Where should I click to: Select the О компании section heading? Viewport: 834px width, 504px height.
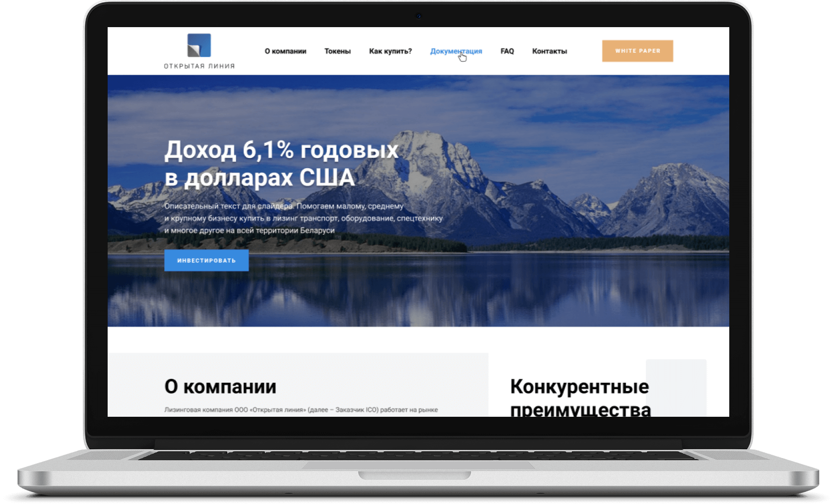220,387
